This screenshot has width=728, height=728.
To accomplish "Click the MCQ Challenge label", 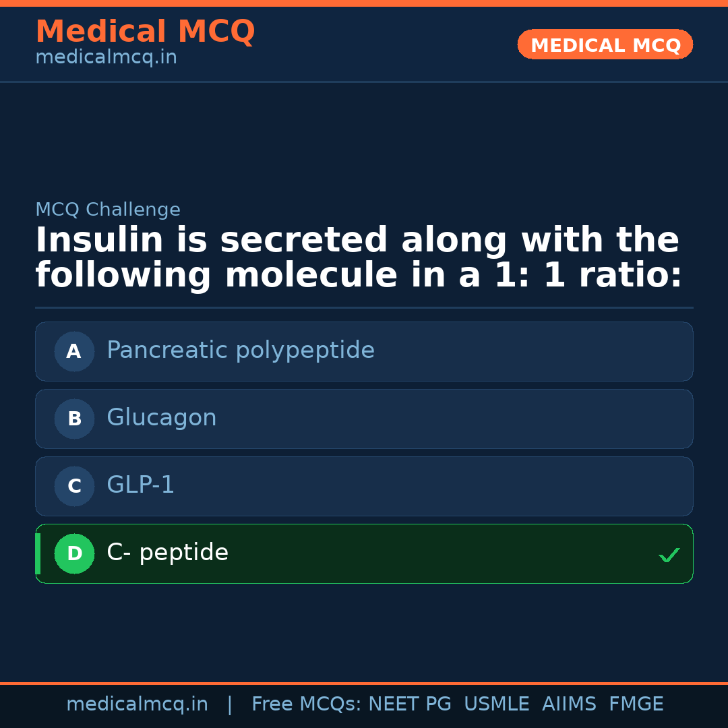I will [x=108, y=210].
